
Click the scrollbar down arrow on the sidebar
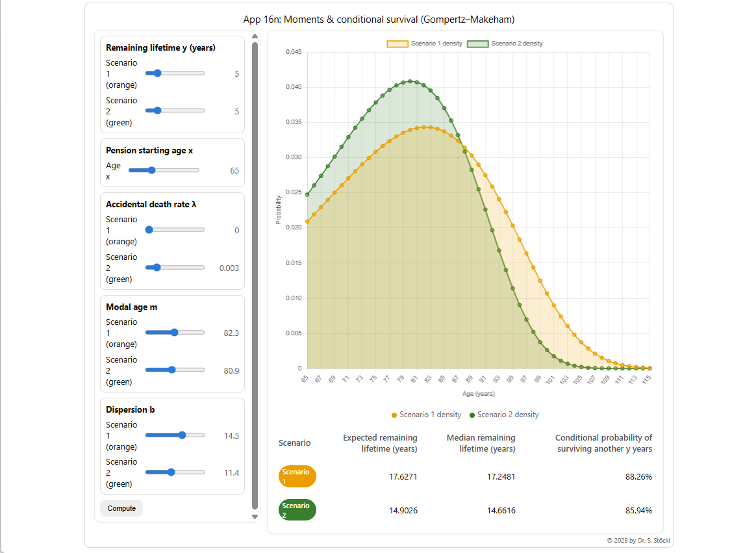tap(255, 517)
